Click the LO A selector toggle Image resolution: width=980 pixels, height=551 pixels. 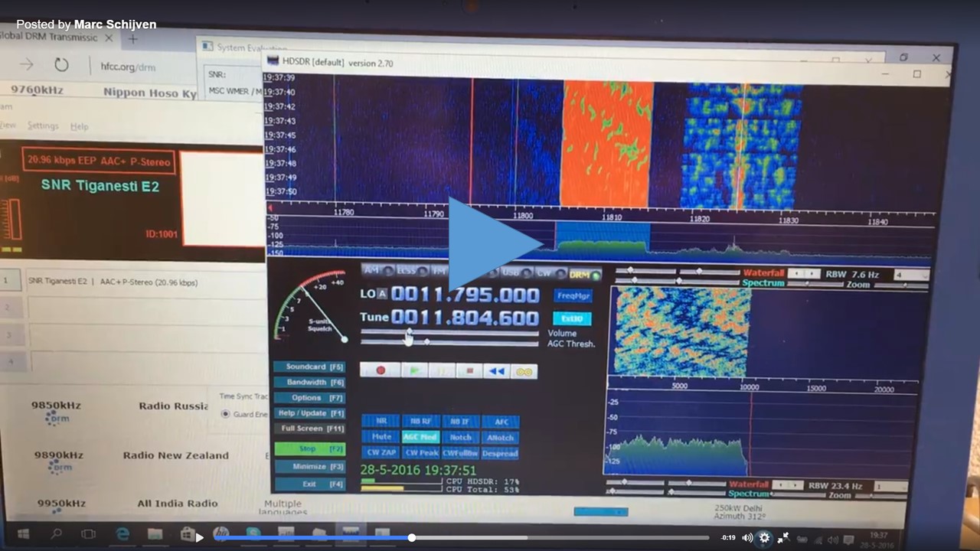click(x=382, y=294)
